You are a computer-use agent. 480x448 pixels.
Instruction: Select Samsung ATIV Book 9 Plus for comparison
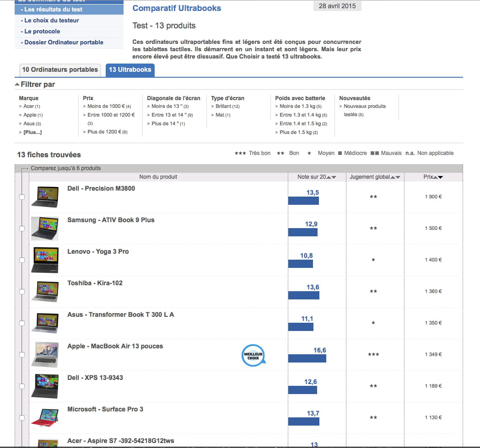(22, 229)
